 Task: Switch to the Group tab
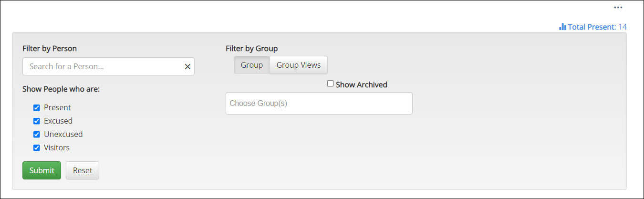click(x=252, y=65)
